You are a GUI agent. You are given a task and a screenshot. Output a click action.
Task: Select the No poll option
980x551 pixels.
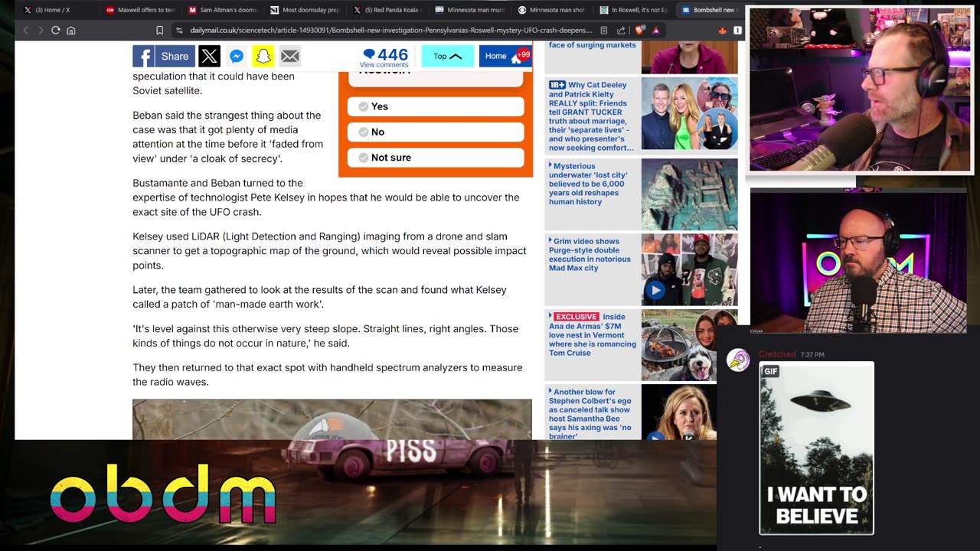pos(436,132)
